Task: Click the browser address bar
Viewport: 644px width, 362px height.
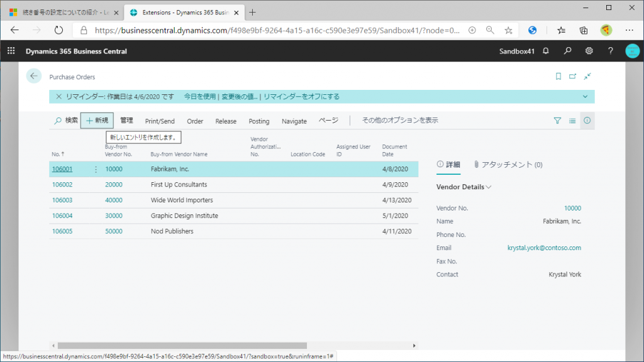Action: pyautogui.click(x=277, y=30)
